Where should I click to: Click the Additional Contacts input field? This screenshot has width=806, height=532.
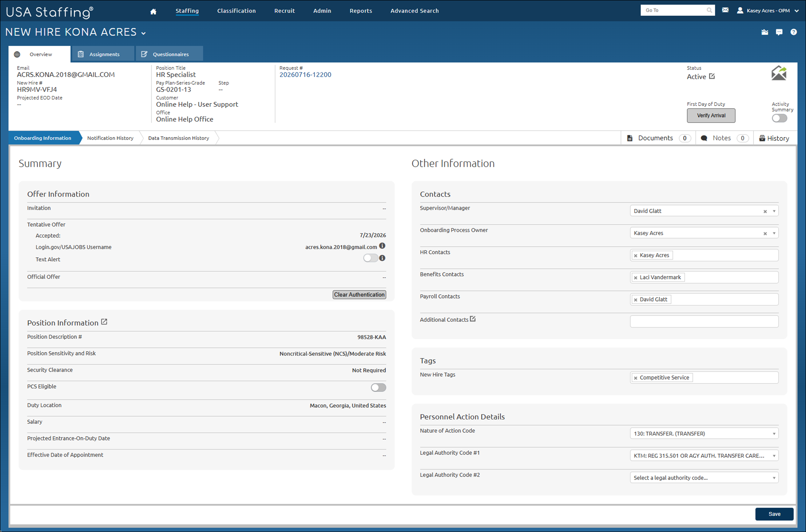coord(704,321)
